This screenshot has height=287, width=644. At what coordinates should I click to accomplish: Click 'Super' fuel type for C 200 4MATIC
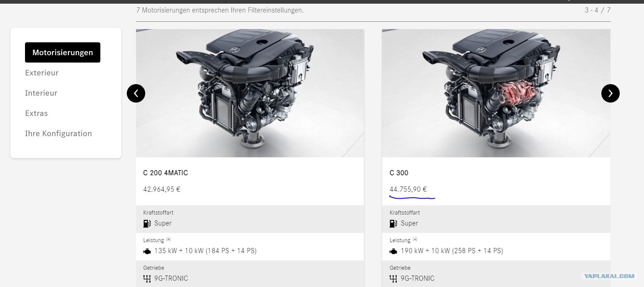(x=163, y=223)
